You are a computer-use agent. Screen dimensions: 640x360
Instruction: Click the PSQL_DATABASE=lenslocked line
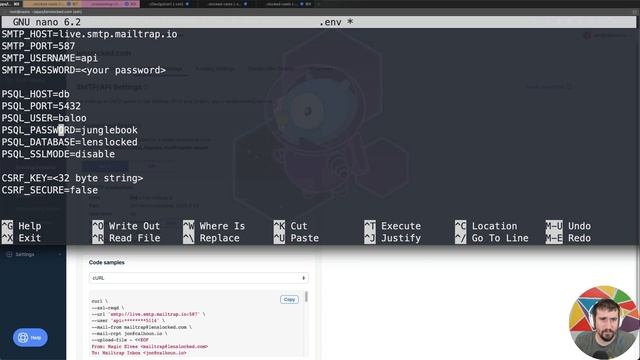(x=70, y=142)
